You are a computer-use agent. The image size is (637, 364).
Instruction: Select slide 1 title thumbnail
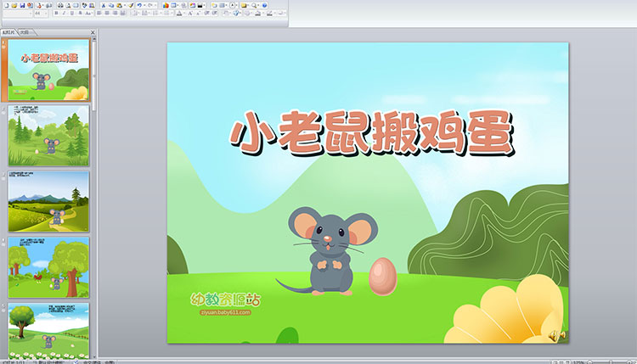[x=48, y=70]
